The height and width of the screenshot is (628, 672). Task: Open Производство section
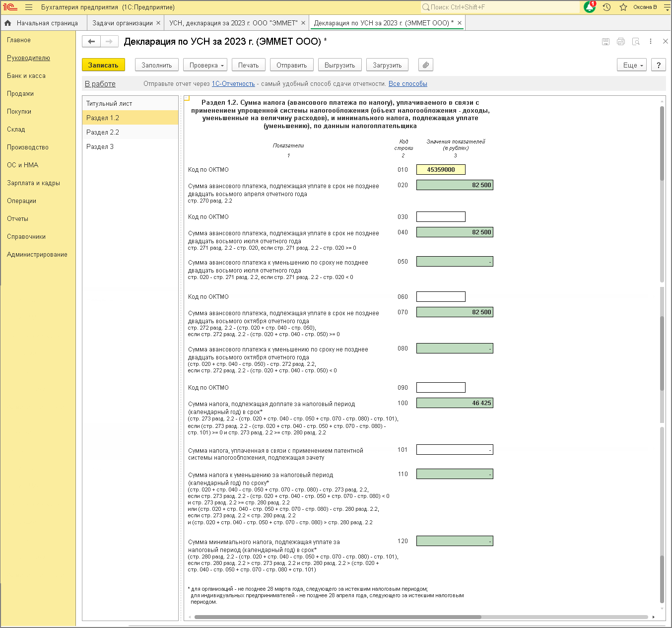pos(28,147)
